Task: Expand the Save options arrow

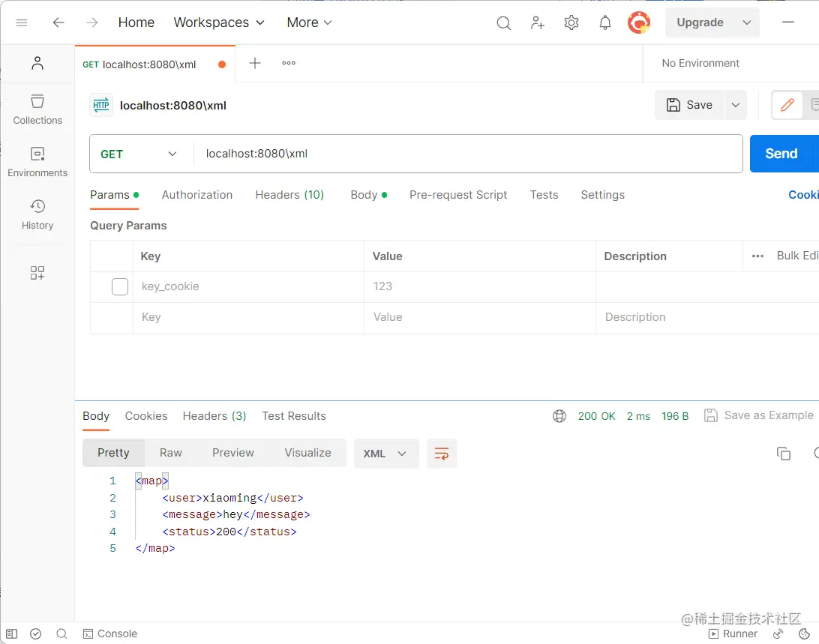Action: pos(736,105)
